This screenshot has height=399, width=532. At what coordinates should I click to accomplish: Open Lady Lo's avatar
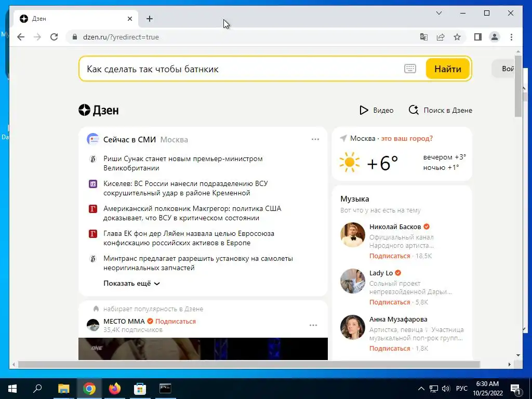353,281
